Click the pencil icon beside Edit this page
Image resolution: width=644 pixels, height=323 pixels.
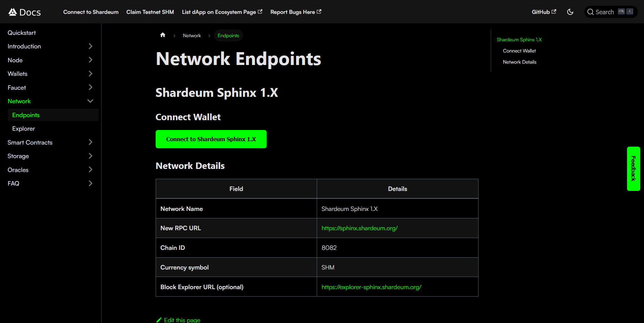tap(159, 320)
